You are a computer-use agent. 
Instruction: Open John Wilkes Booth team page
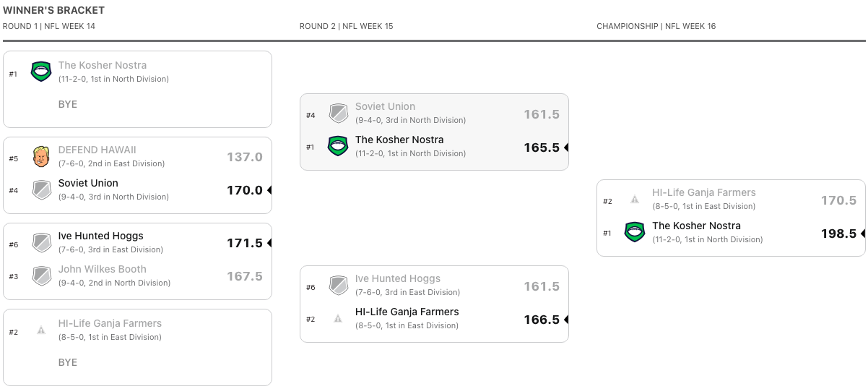(x=103, y=269)
